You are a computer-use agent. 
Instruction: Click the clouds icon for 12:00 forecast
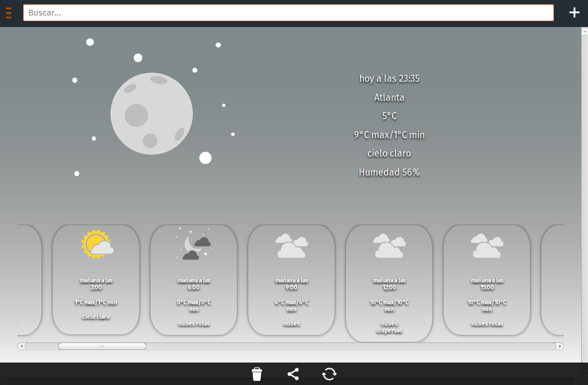pyautogui.click(x=389, y=246)
